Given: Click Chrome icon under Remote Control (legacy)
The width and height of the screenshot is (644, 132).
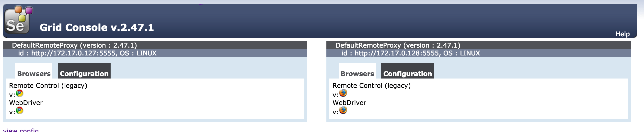Looking at the screenshot, I should click(x=20, y=93).
